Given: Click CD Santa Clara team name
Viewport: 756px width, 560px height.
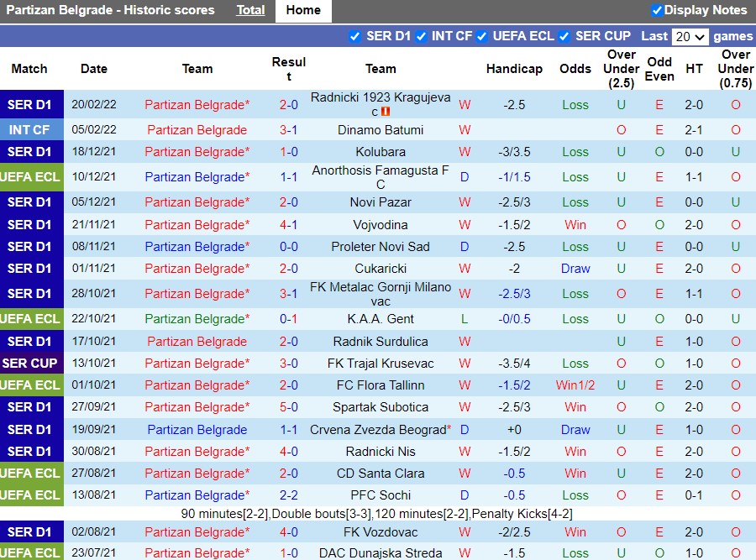Looking at the screenshot, I should click(x=381, y=474).
